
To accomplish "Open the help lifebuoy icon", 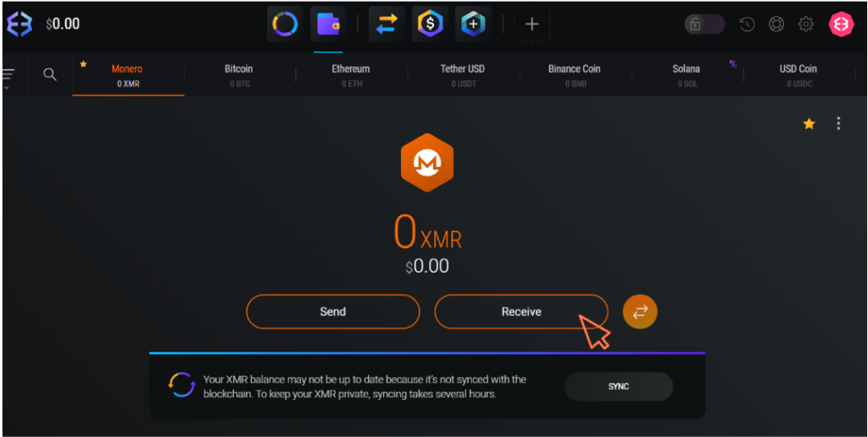I will [776, 25].
